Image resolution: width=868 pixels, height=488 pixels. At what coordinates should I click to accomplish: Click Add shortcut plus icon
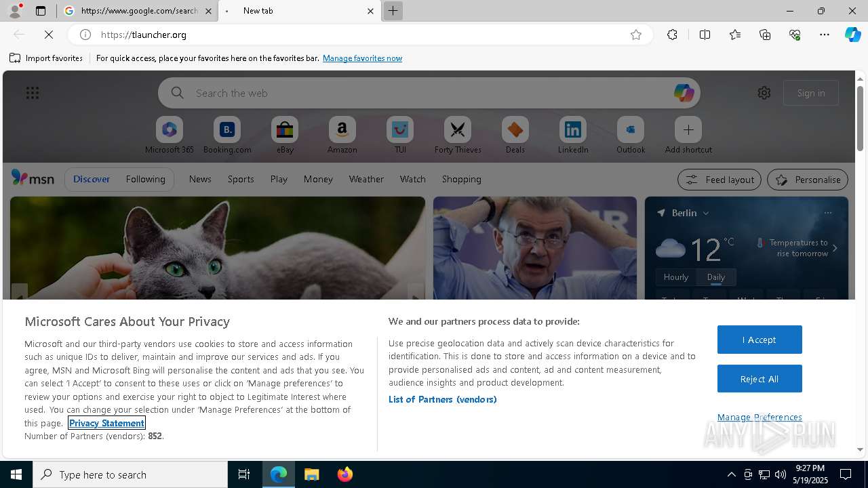coord(688,129)
